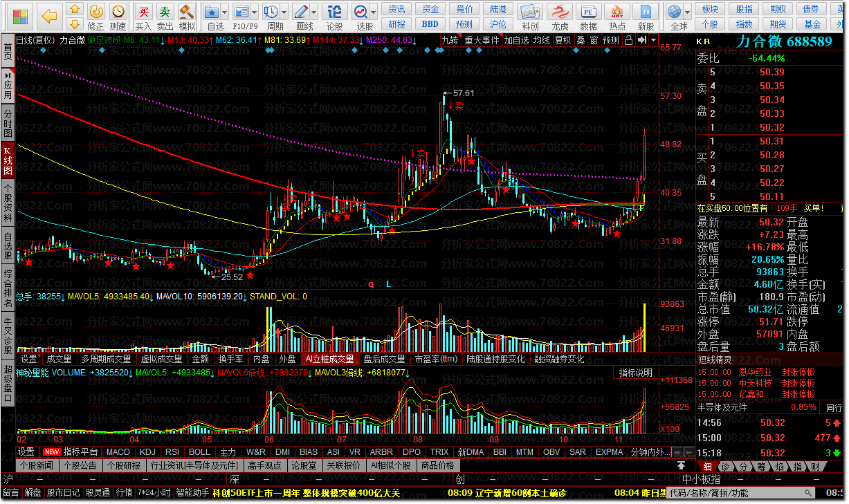This screenshot has height=504, width=849.
Task: Open the 智能助手 status bar link
Action: [192, 493]
